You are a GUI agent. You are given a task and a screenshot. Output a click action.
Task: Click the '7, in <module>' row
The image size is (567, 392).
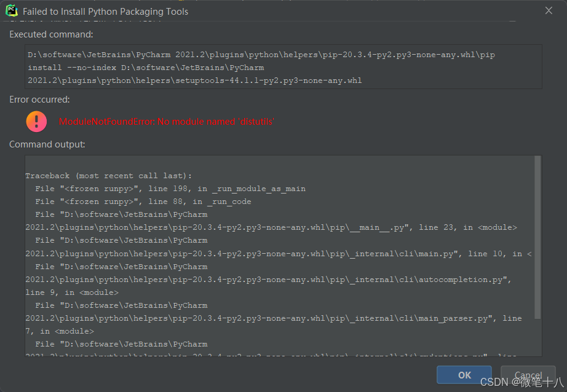(x=60, y=331)
